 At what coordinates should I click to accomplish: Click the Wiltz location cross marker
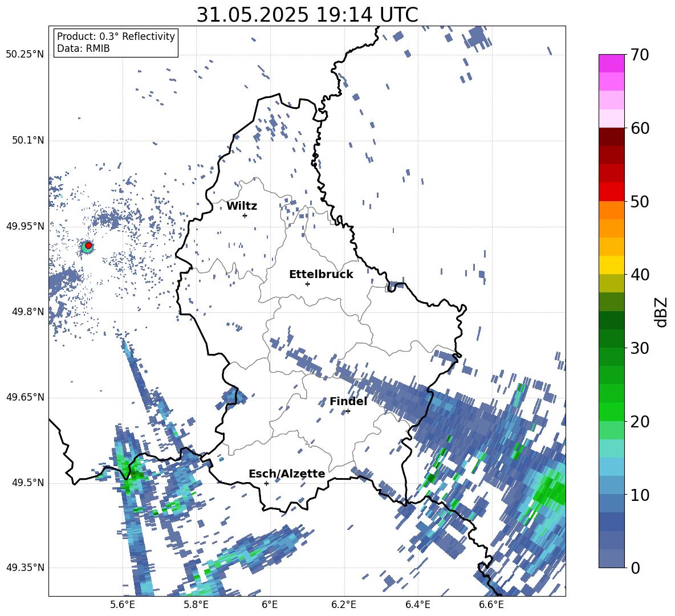tap(245, 215)
